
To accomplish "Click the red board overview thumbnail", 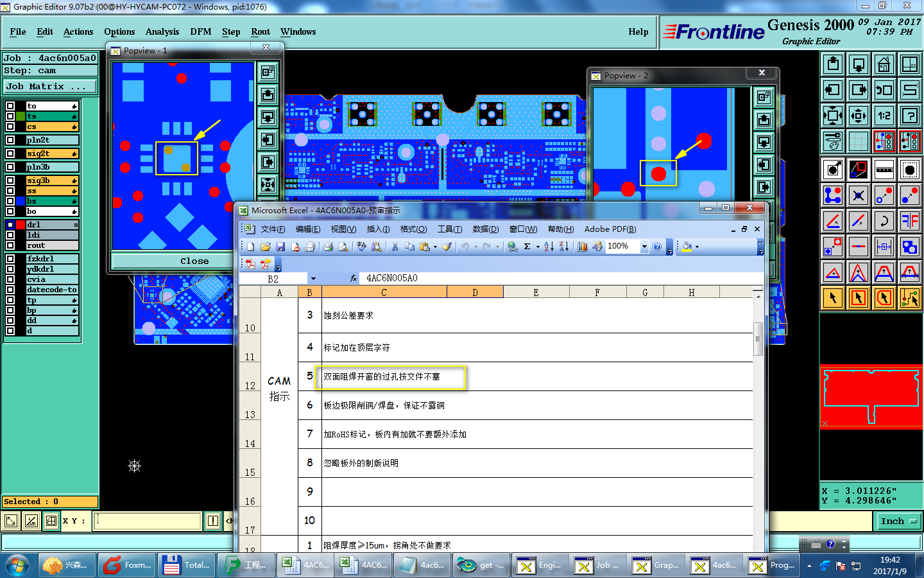I will tap(871, 397).
